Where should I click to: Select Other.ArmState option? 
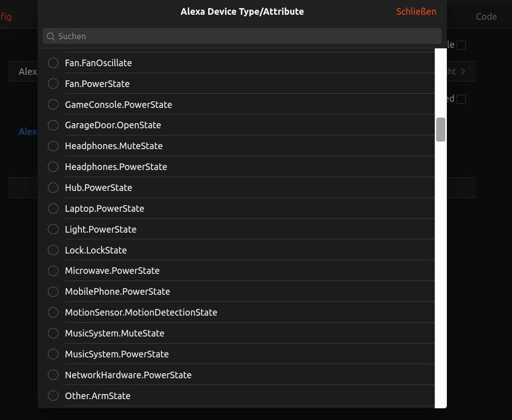53,396
